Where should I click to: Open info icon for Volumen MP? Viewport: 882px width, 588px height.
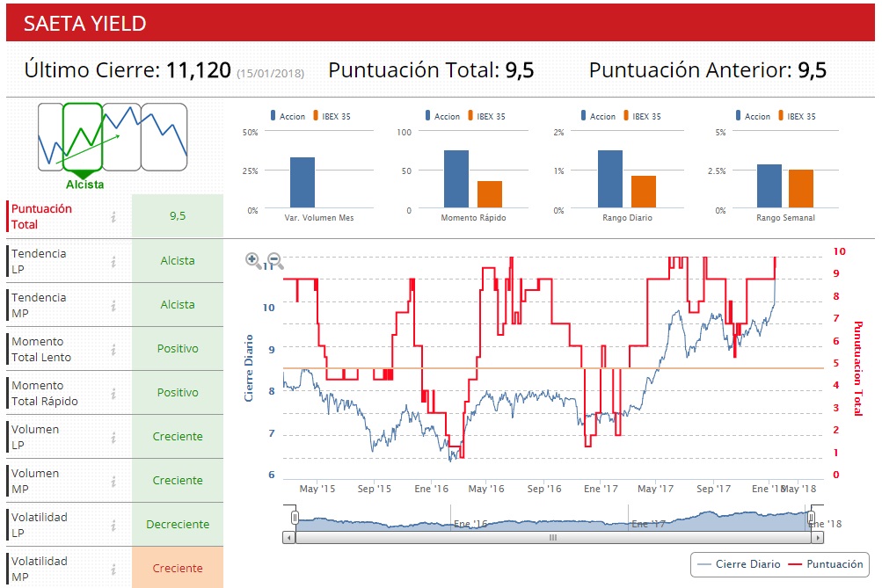tap(113, 481)
